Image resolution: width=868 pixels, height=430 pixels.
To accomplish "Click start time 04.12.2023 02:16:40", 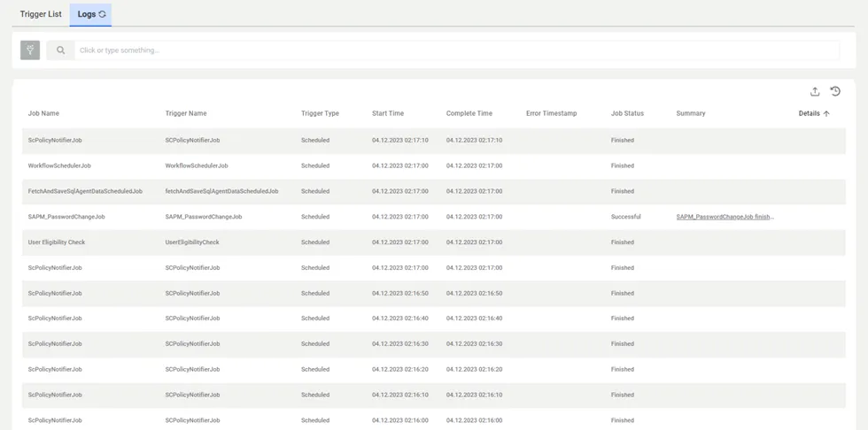I will [400, 319].
